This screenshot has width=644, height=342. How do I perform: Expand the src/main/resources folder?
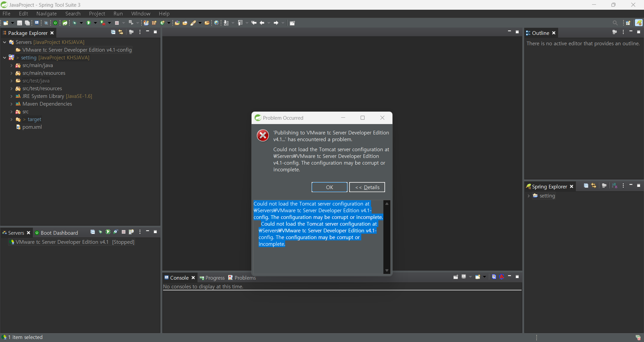pos(11,73)
